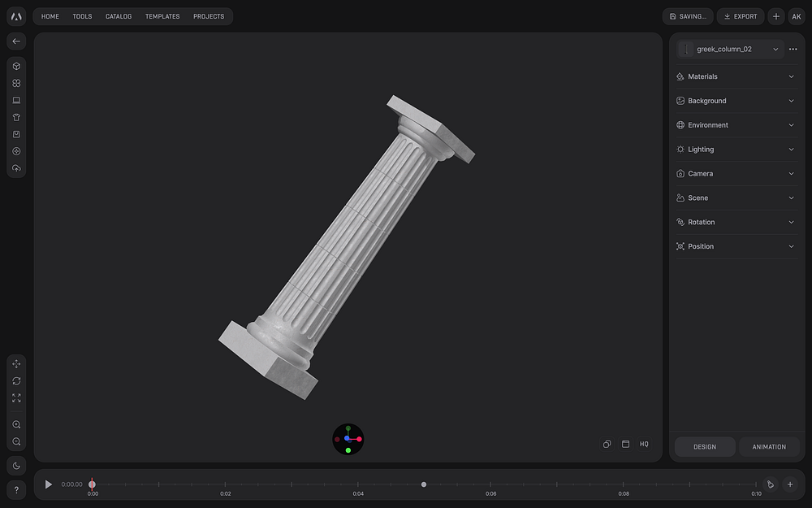Screen dimensions: 812x508
Task: Expand the Camera section
Action: [736, 174]
